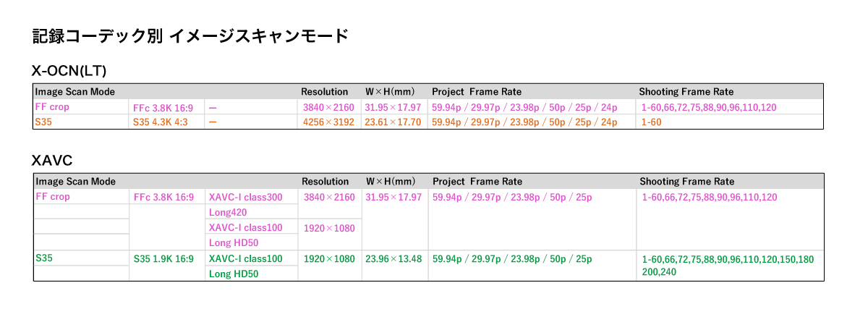The width and height of the screenshot is (868, 317).
Task: Click the orange S35 4.3K 4:3 cell
Action: click(x=160, y=122)
